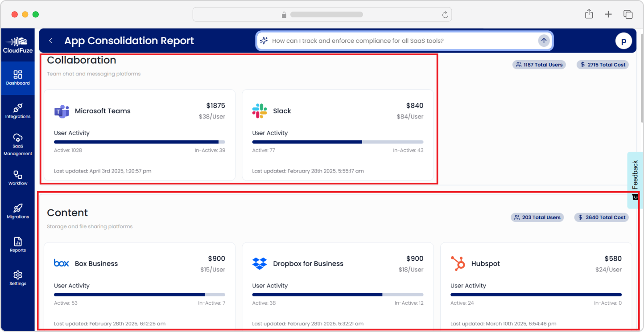Click Microsoft Teams user activity bar
Viewport: 644px width, 332px height.
coord(140,142)
